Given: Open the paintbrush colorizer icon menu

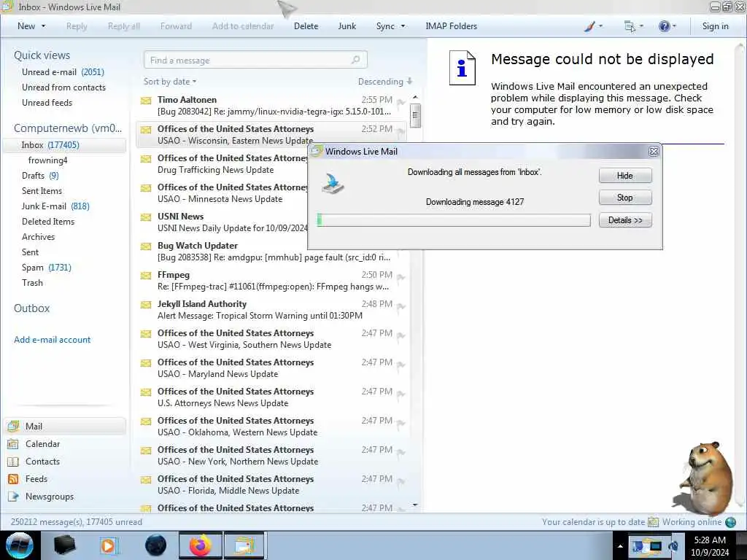Looking at the screenshot, I should [x=589, y=26].
